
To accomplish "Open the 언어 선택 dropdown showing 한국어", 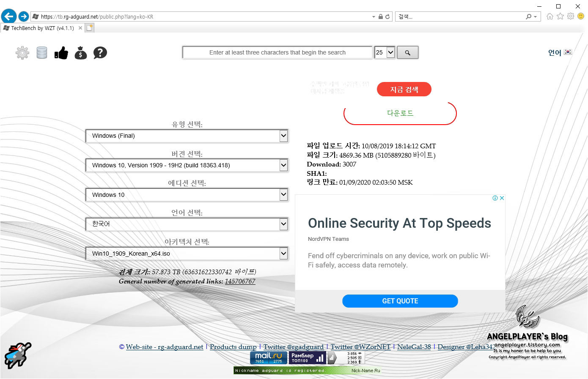I will [187, 224].
